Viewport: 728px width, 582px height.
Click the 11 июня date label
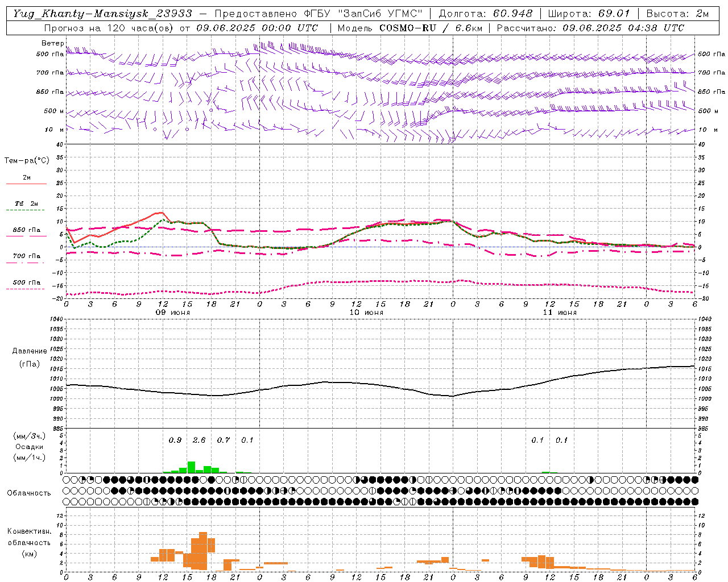(560, 313)
